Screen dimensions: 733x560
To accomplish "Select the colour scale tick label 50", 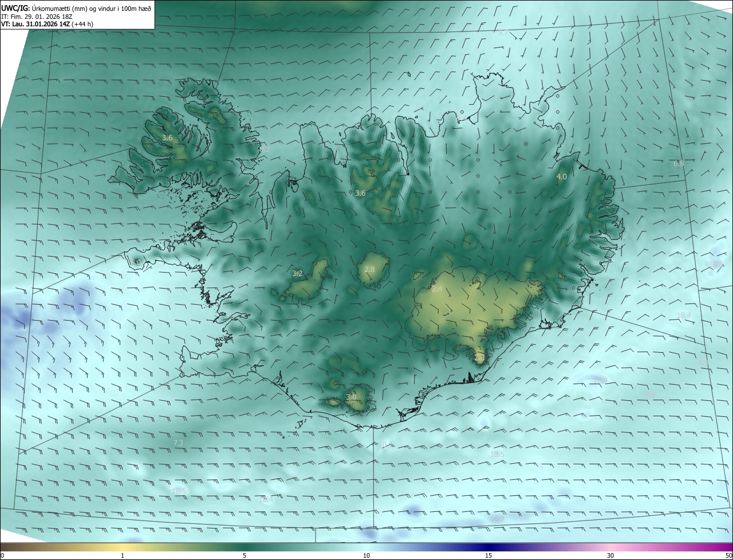I will [x=728, y=555].
